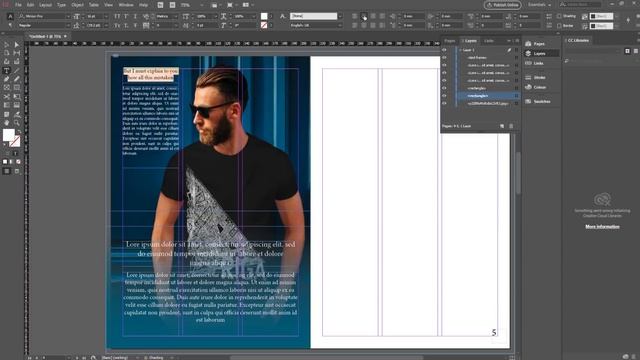
Task: Open the Layout menu
Action: click(x=45, y=5)
